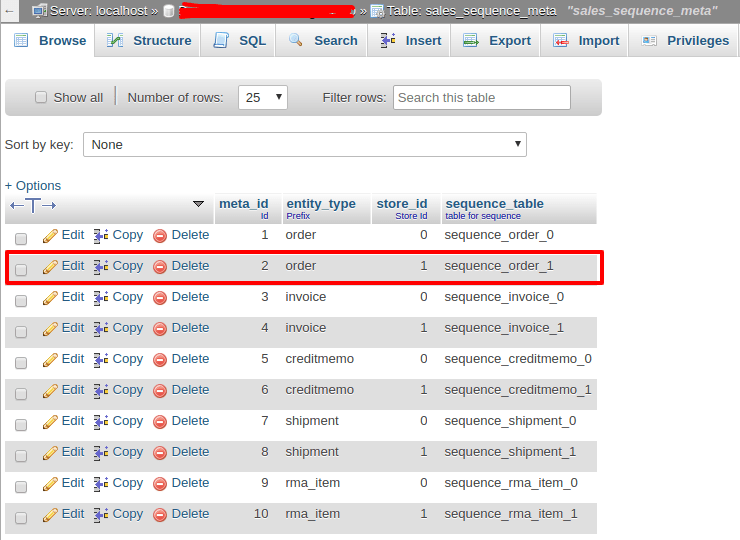
Task: Enable the Show all checkbox
Action: pyautogui.click(x=41, y=97)
